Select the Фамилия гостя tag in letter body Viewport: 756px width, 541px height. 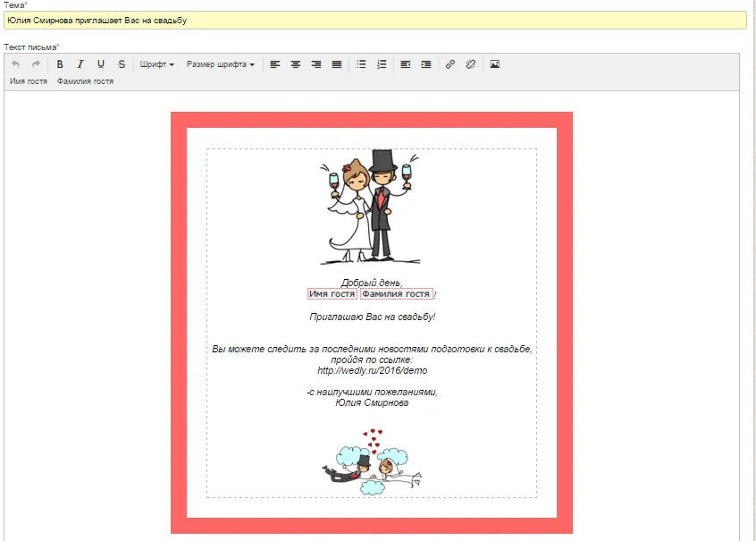click(396, 294)
